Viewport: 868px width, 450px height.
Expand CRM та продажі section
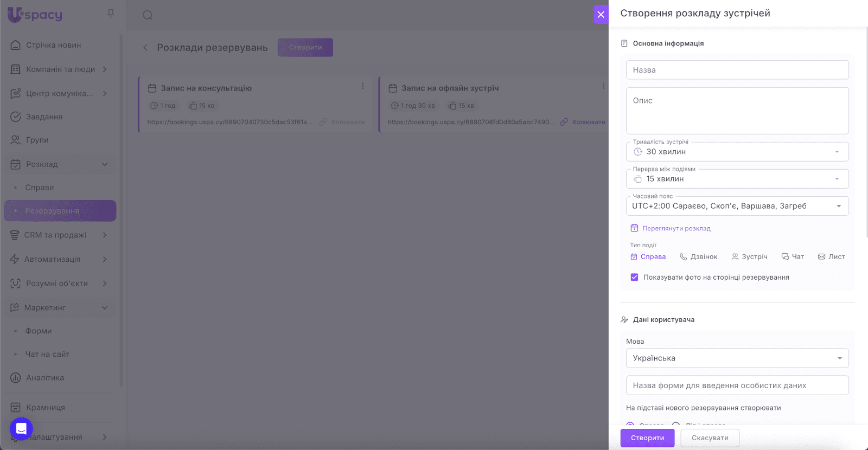pyautogui.click(x=105, y=235)
